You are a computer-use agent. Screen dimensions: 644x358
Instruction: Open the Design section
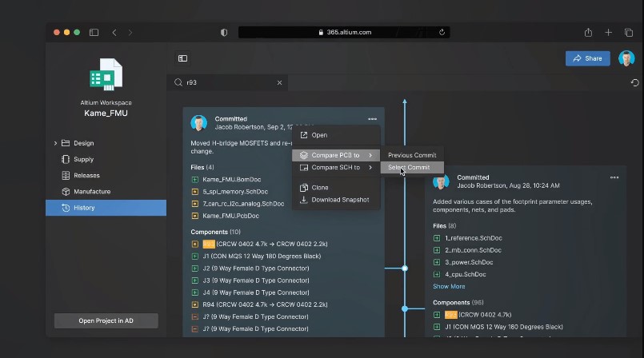click(x=84, y=143)
